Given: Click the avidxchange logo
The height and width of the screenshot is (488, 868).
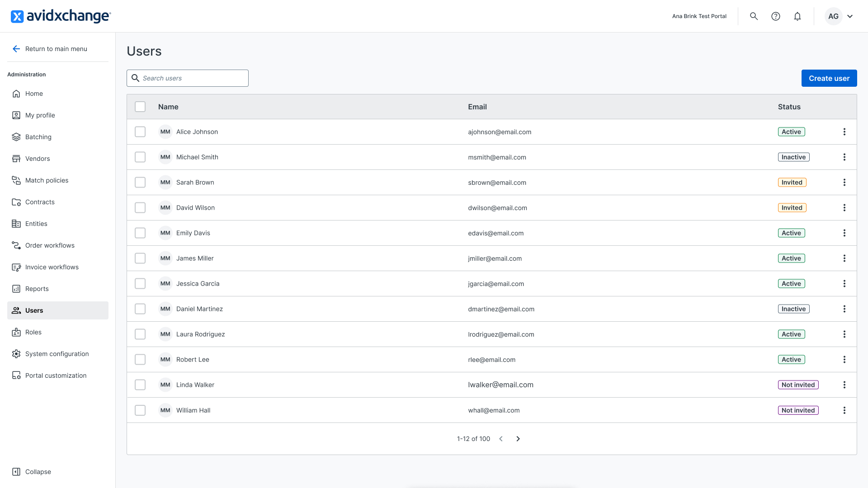Looking at the screenshot, I should click(61, 16).
